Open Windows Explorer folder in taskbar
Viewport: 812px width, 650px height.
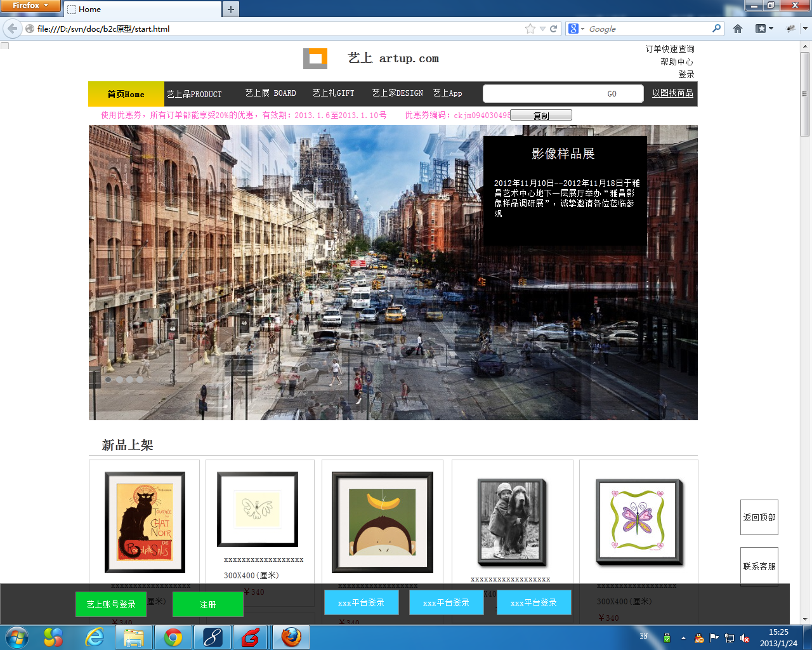(134, 637)
